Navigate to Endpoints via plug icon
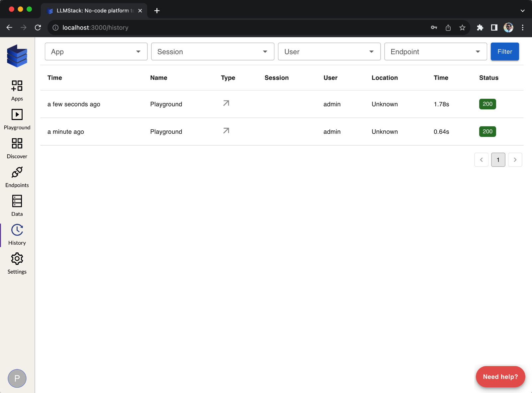This screenshot has height=393, width=532. pos(17,173)
